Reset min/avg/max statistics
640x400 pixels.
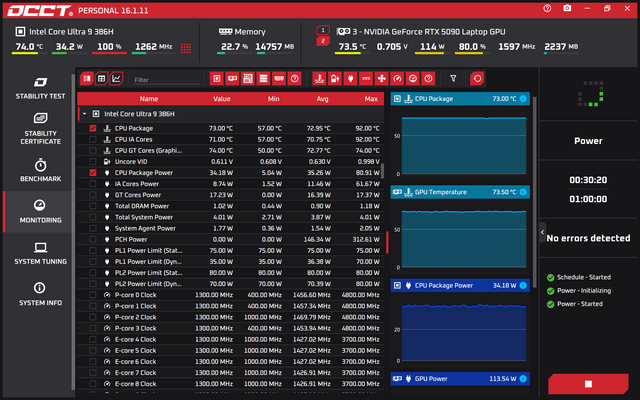(x=477, y=78)
